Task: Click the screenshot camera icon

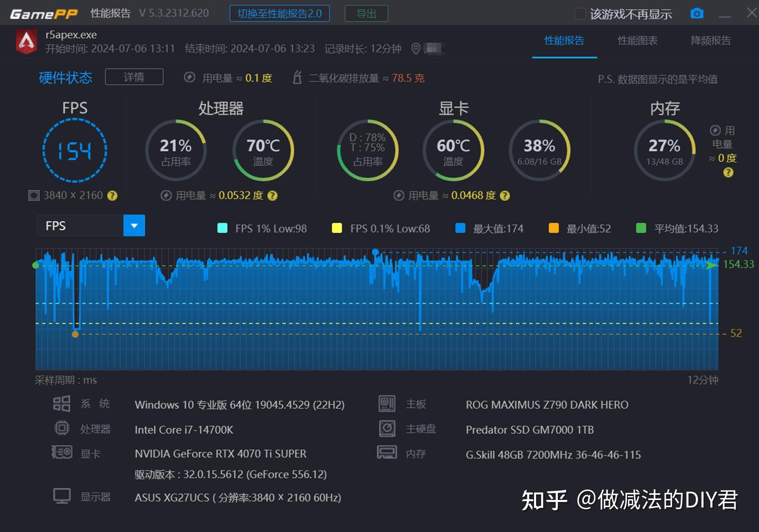Action: [697, 13]
